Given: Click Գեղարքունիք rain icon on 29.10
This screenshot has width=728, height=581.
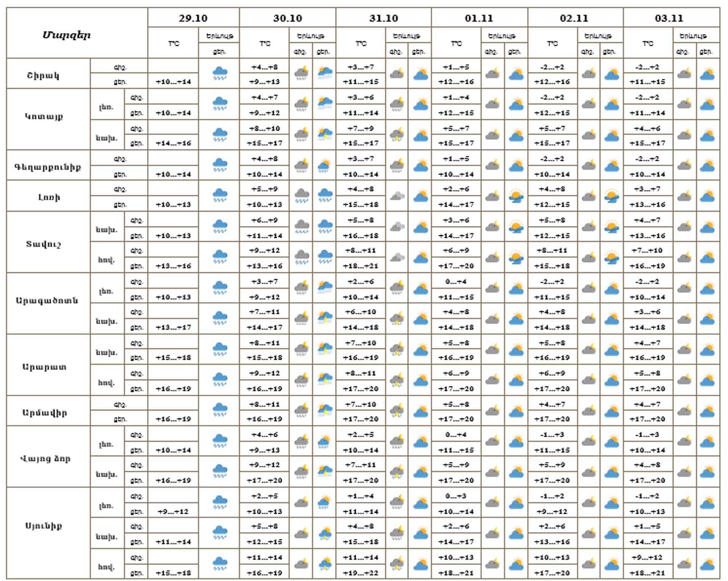Looking at the screenshot, I should click(220, 165).
